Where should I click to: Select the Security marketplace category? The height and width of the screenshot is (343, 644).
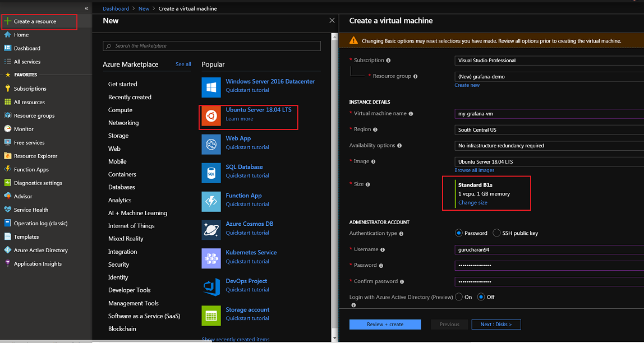119,265
